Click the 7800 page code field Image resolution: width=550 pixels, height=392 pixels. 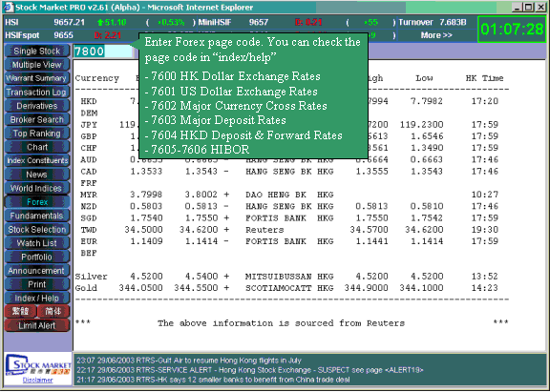[102, 52]
